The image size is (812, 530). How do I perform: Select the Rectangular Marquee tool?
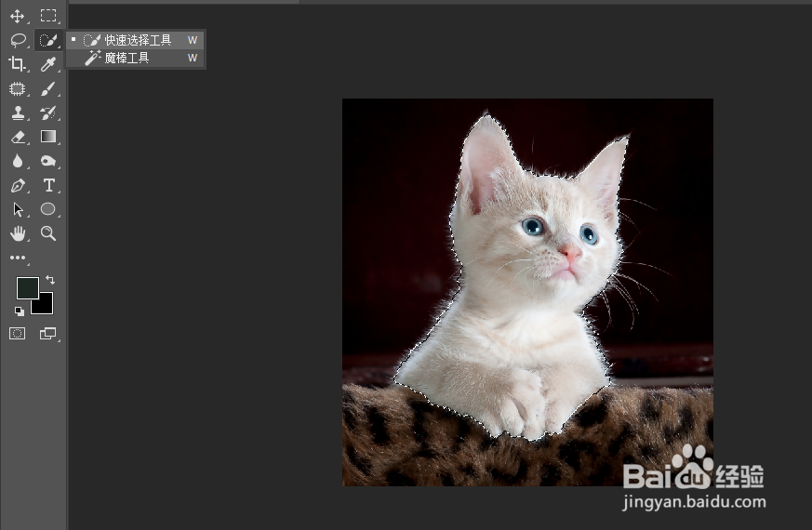point(48,16)
